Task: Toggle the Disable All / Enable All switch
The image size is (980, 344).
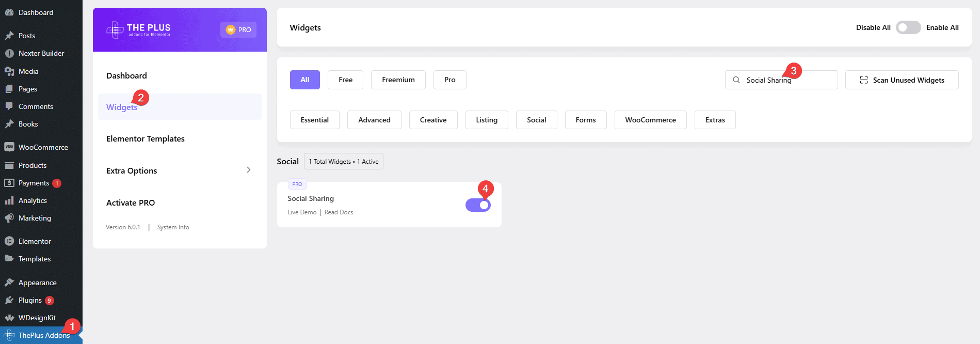Action: tap(908, 27)
